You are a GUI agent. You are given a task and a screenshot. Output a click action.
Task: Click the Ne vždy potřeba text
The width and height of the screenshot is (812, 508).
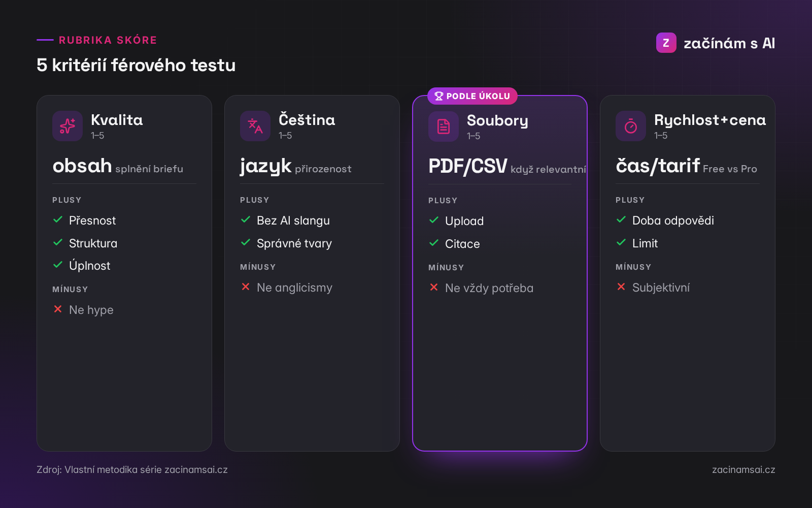489,288
